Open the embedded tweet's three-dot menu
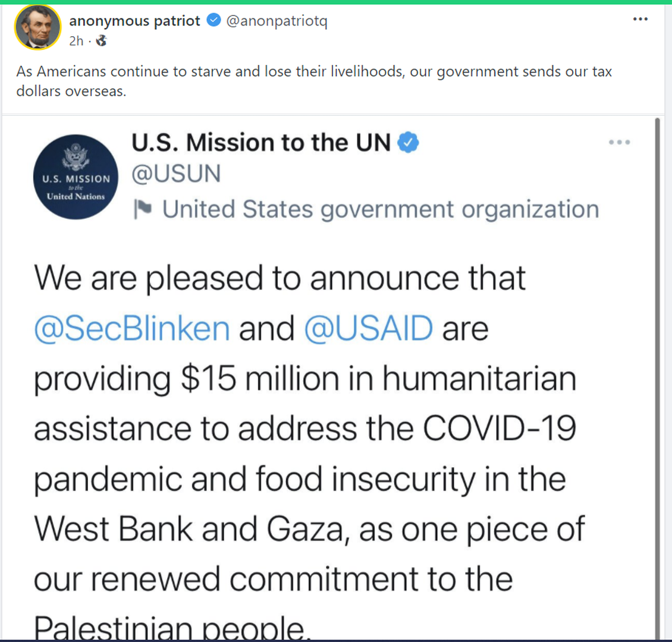Viewport: 672px width, 642px height. point(619,143)
